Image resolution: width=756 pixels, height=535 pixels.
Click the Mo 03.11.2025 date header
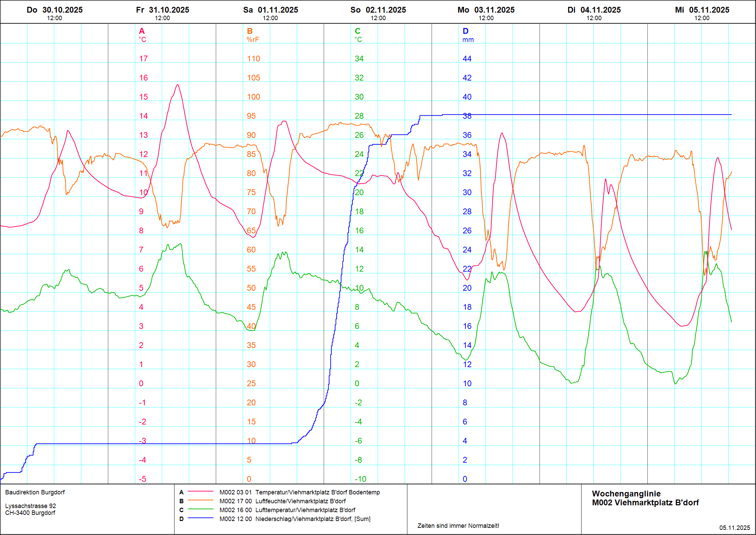click(x=486, y=10)
